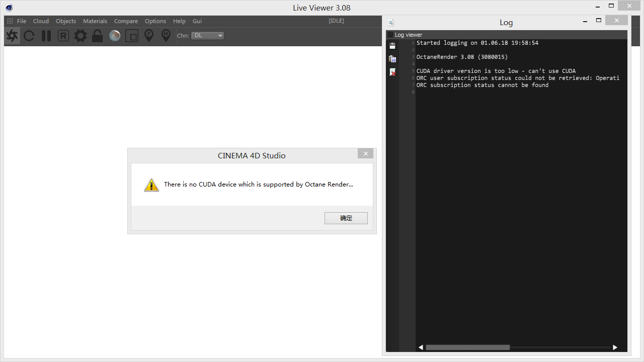The width and height of the screenshot is (644, 362).
Task: Select the material picker pin (M)
Action: coord(166,36)
